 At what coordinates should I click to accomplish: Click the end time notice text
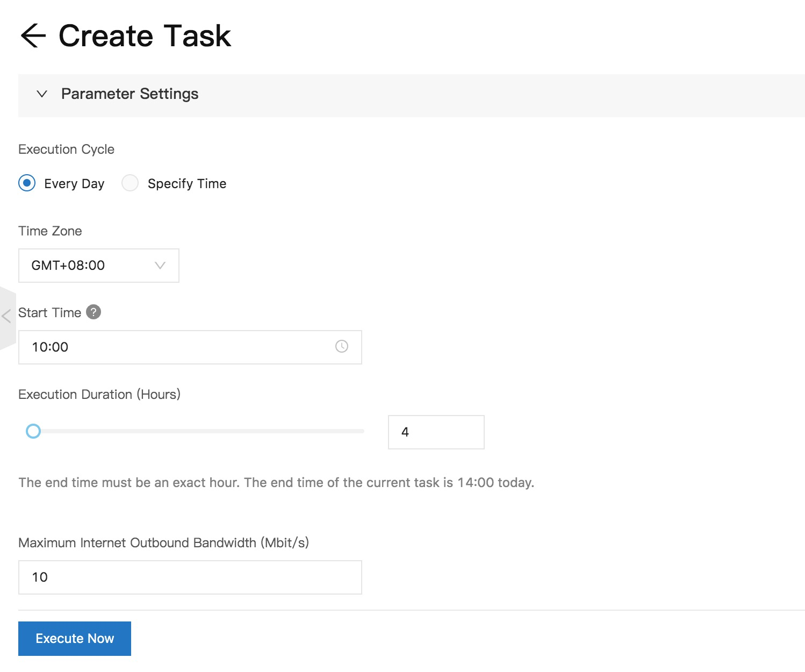tap(276, 483)
